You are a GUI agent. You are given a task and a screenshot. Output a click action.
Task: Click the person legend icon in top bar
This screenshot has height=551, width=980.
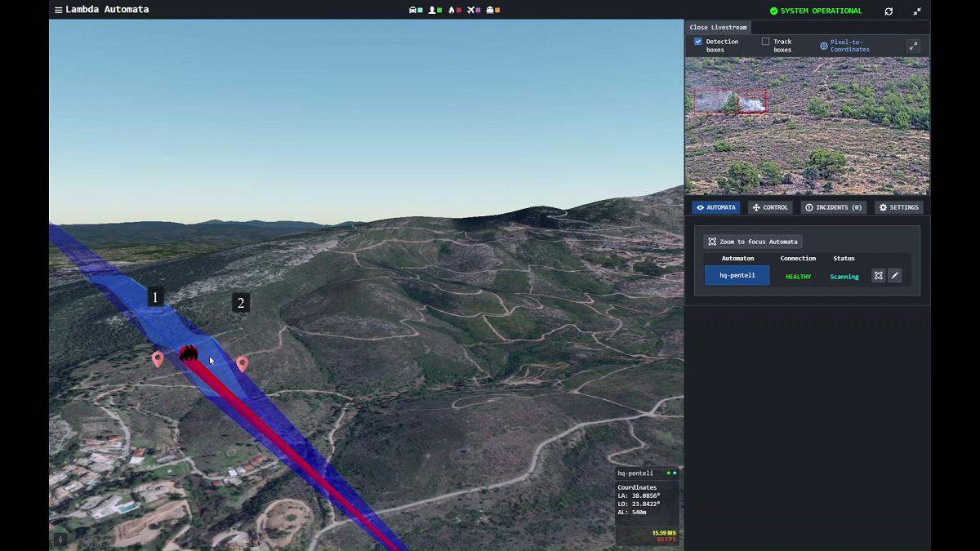click(x=432, y=11)
